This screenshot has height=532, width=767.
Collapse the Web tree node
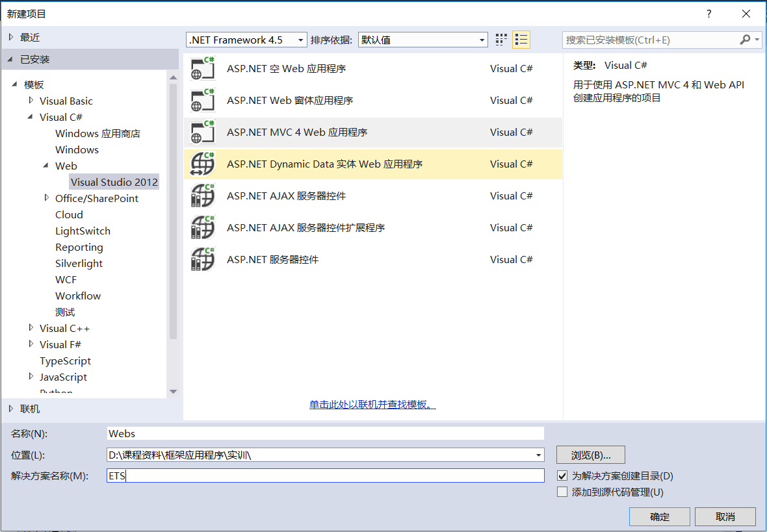(46, 165)
